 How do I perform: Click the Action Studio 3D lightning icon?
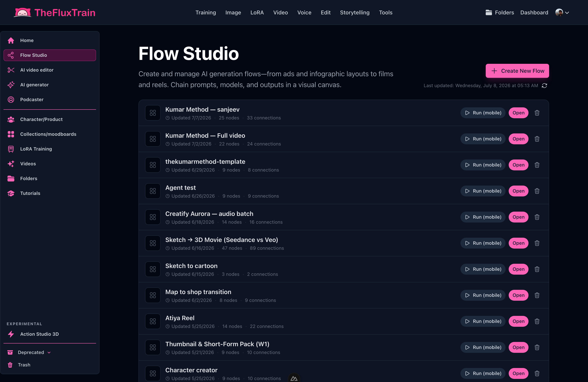click(11, 334)
